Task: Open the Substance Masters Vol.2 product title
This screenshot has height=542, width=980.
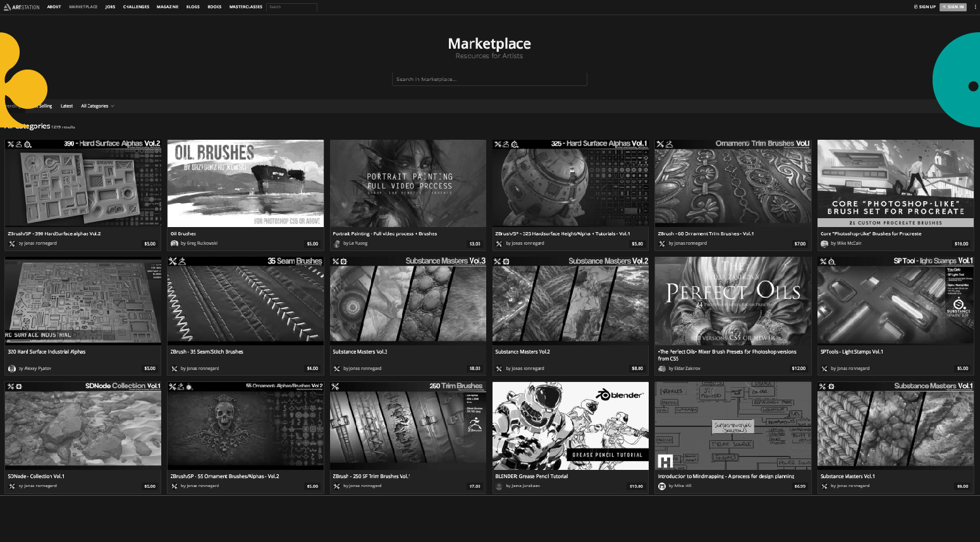Action: tap(522, 352)
